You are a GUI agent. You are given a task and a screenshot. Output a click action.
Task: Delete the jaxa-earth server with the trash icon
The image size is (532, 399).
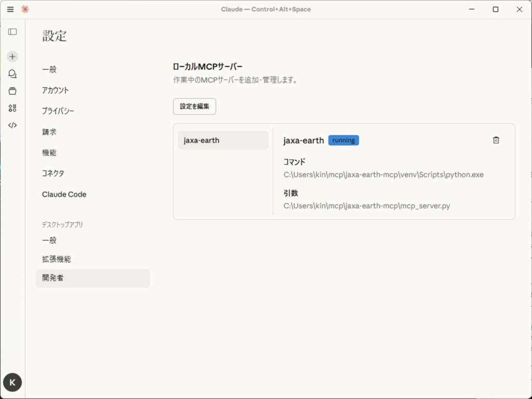(x=496, y=140)
